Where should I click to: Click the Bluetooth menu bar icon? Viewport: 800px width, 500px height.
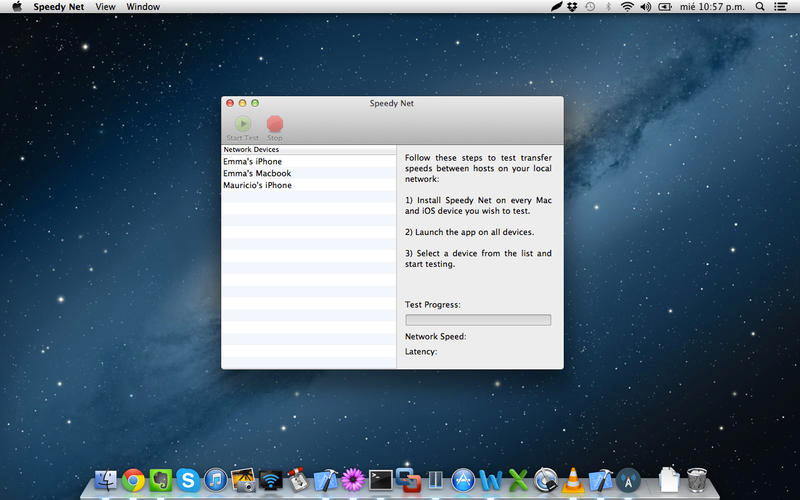[608, 7]
